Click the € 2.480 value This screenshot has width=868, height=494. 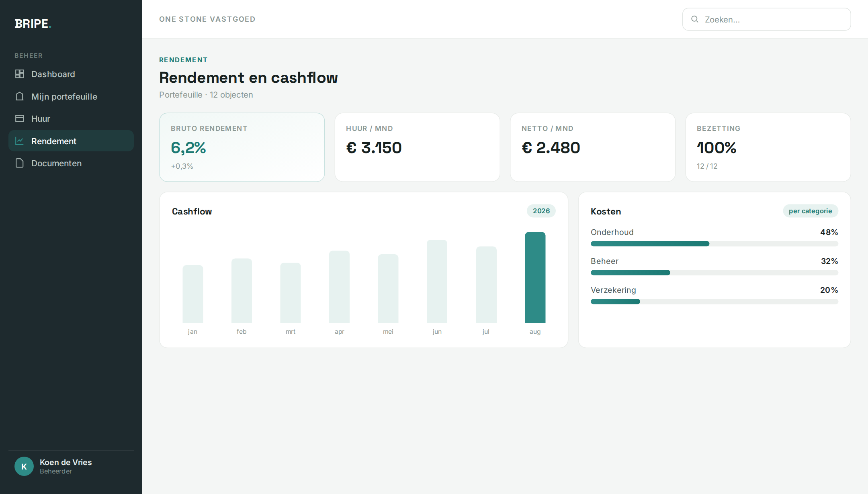coord(551,148)
